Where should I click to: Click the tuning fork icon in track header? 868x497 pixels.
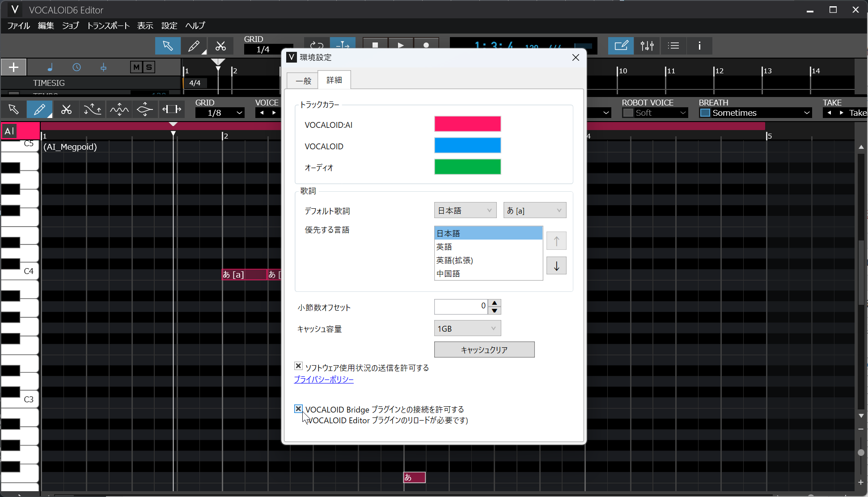(103, 67)
